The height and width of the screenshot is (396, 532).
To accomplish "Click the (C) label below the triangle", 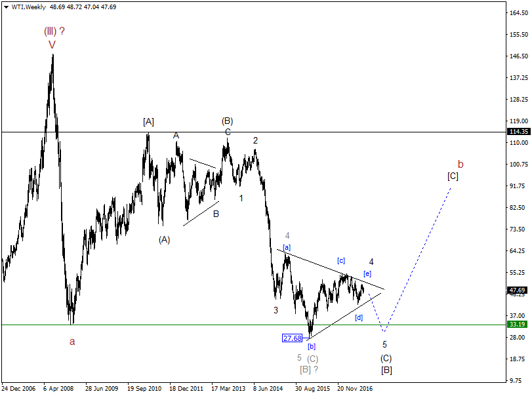I will (385, 357).
